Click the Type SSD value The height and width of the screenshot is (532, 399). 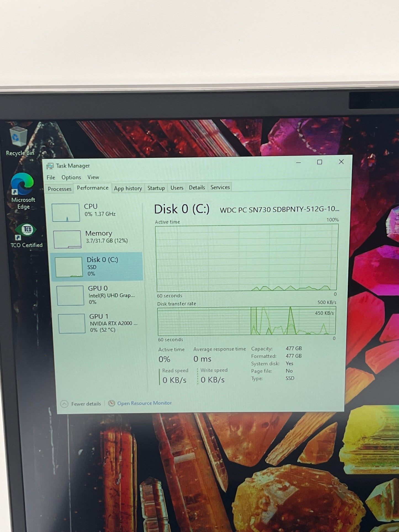[290, 378]
